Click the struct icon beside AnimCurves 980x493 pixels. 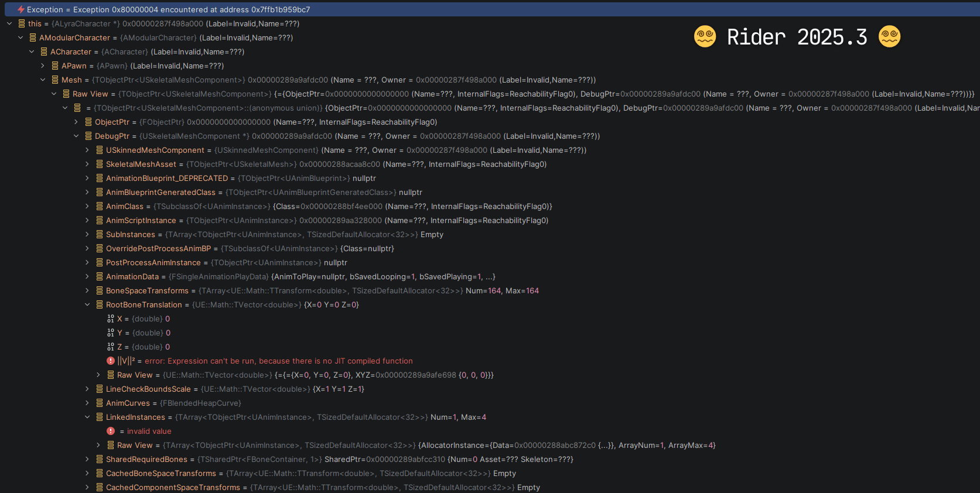pyautogui.click(x=100, y=403)
